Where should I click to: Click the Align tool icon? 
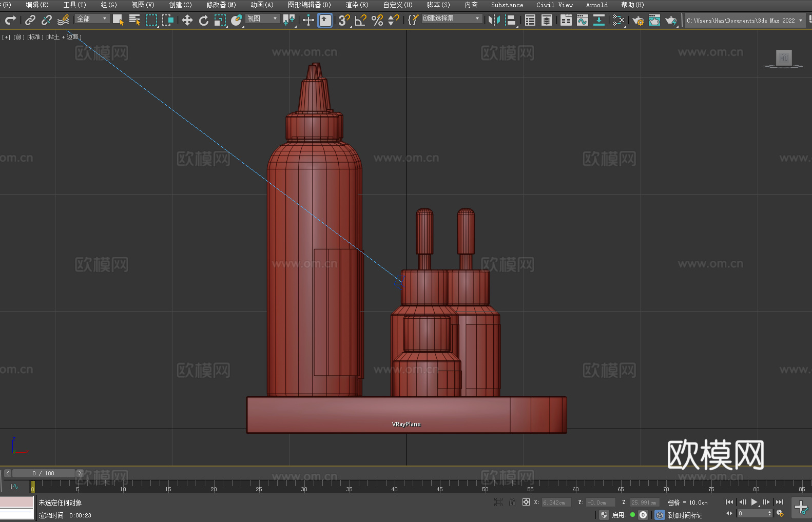coord(511,20)
